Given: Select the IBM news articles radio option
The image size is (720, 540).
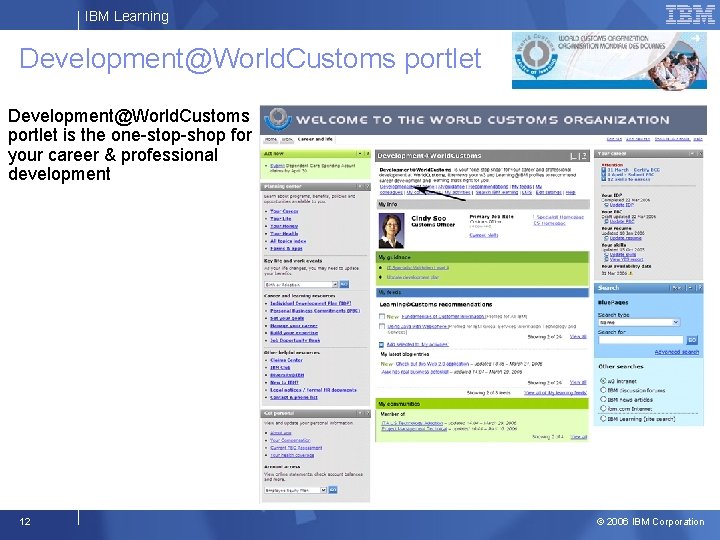Looking at the screenshot, I should (x=603, y=399).
